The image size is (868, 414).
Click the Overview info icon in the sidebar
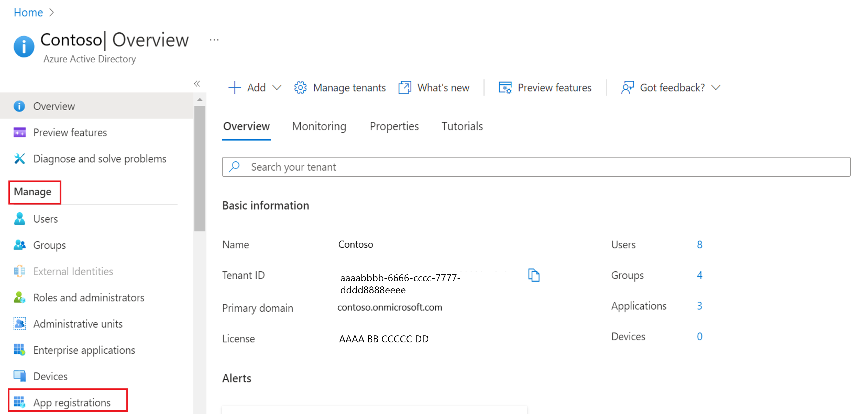[19, 106]
